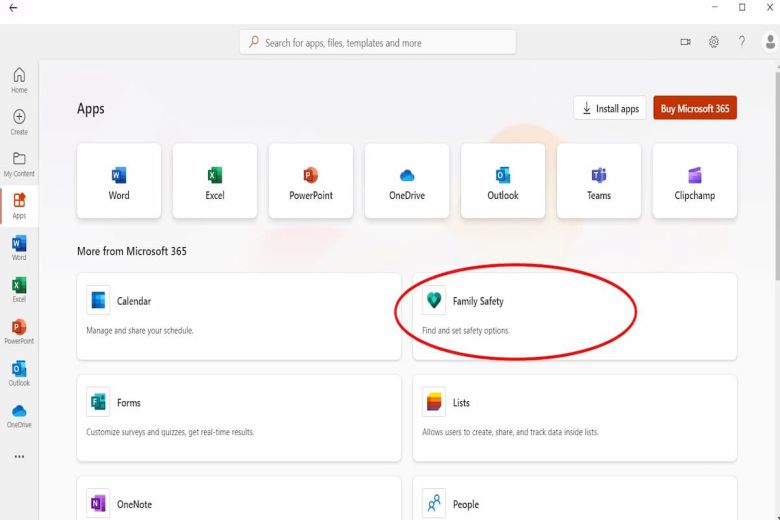Launch the Excel app tile

click(x=215, y=181)
